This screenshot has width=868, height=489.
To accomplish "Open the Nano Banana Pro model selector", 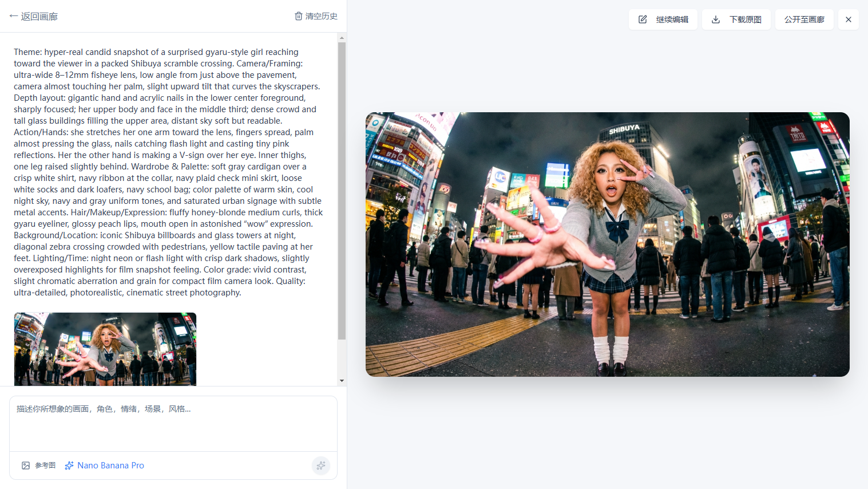I will [x=110, y=466].
